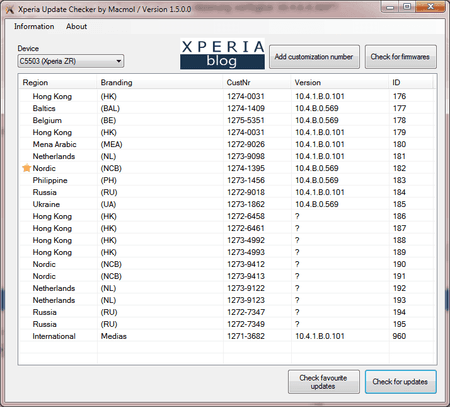Screen dimensions: 450x407
Task: Open the Information menu
Action: [x=34, y=26]
